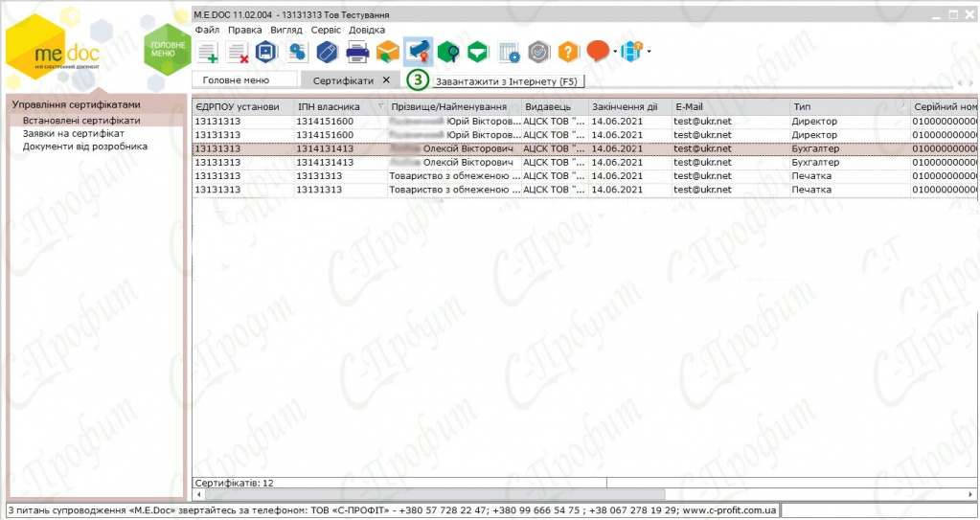Click first Товариство з обмеженою name cell
980x520 pixels.
click(454, 176)
